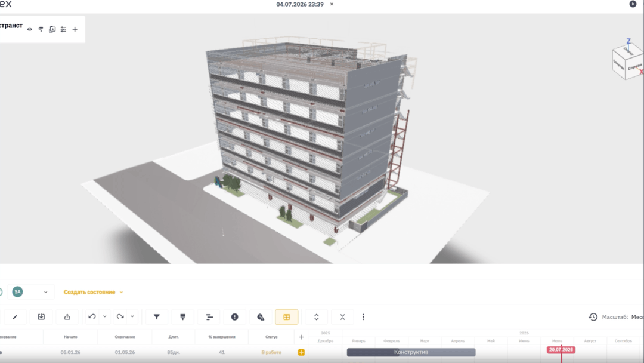Open the three-dot more options menu
The image size is (644, 363).
[x=363, y=317]
